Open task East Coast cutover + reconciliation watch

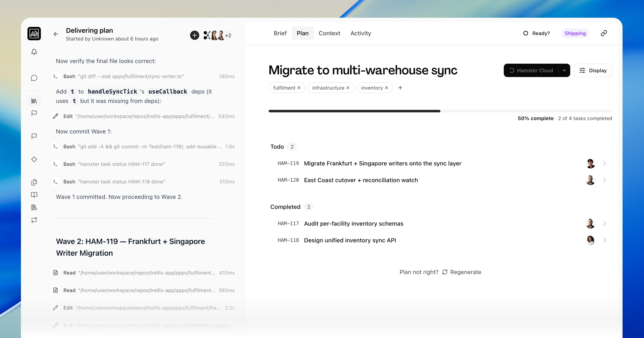coord(361,180)
